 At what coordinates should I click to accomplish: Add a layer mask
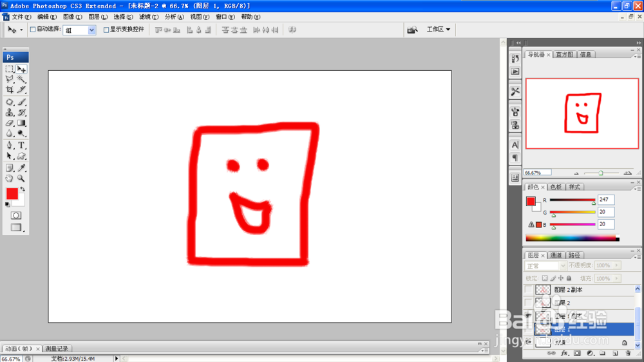(x=577, y=353)
